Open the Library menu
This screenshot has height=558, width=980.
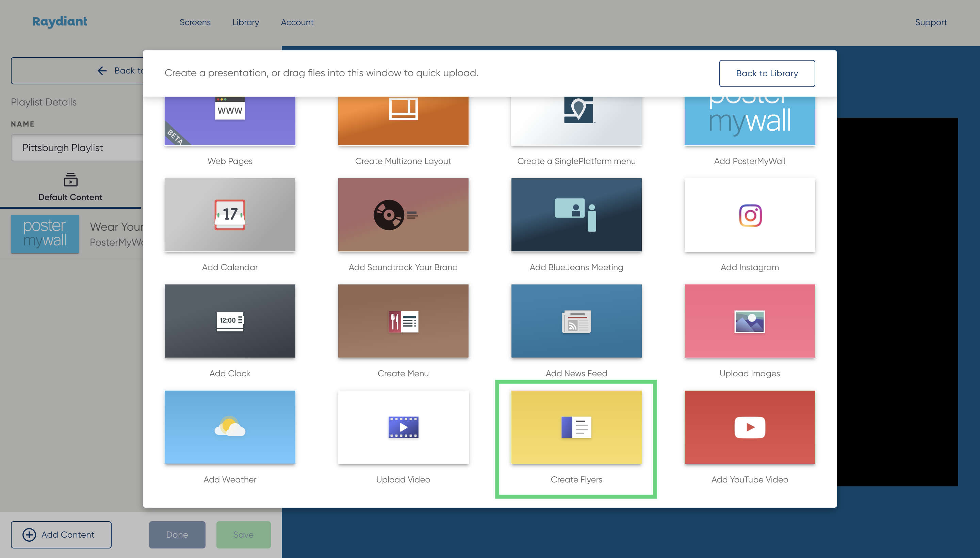tap(246, 22)
